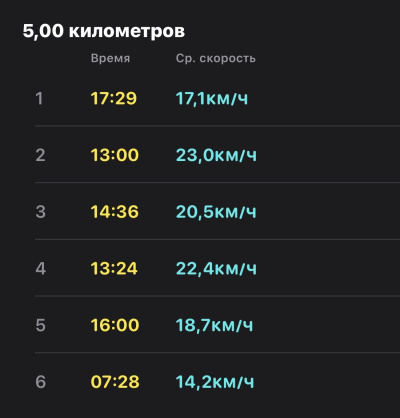Image resolution: width=400 pixels, height=418 pixels.
Task: Click the speed 23,0км/ч
Action: tap(216, 155)
